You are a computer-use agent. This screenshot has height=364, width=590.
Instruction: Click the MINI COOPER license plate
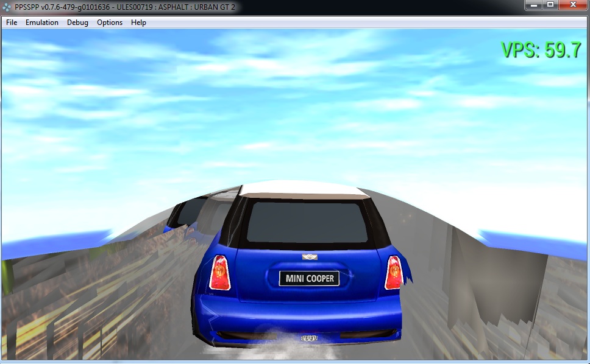pos(309,279)
